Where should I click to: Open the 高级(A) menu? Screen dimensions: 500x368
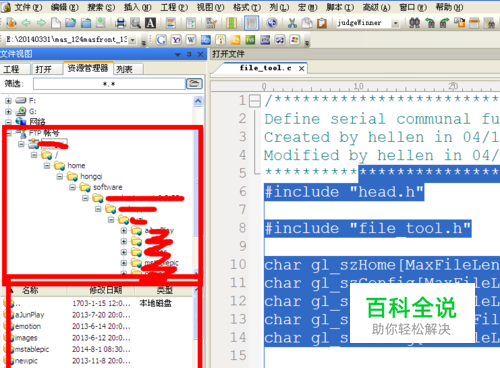tap(376, 7)
